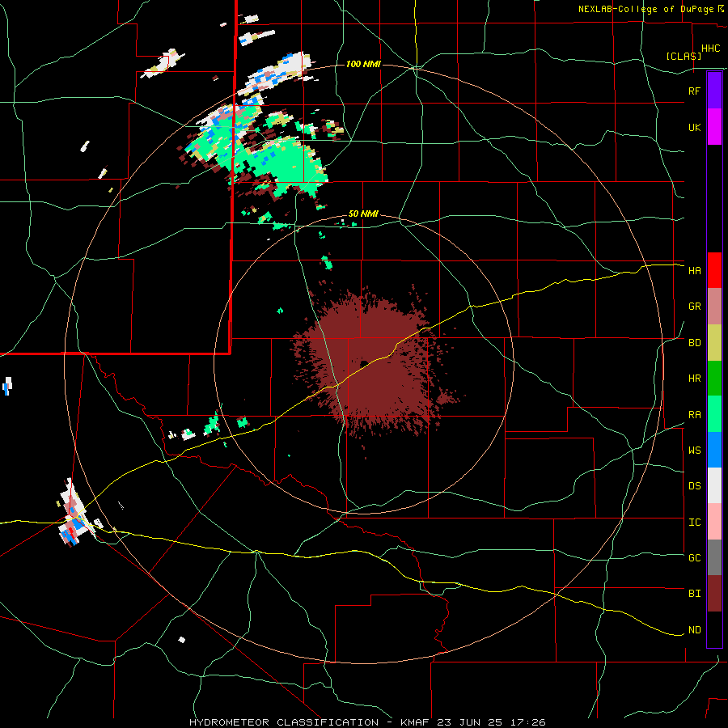Image resolution: width=728 pixels, height=728 pixels.
Task: Select the yellow BD legend color block
Action: [714, 342]
